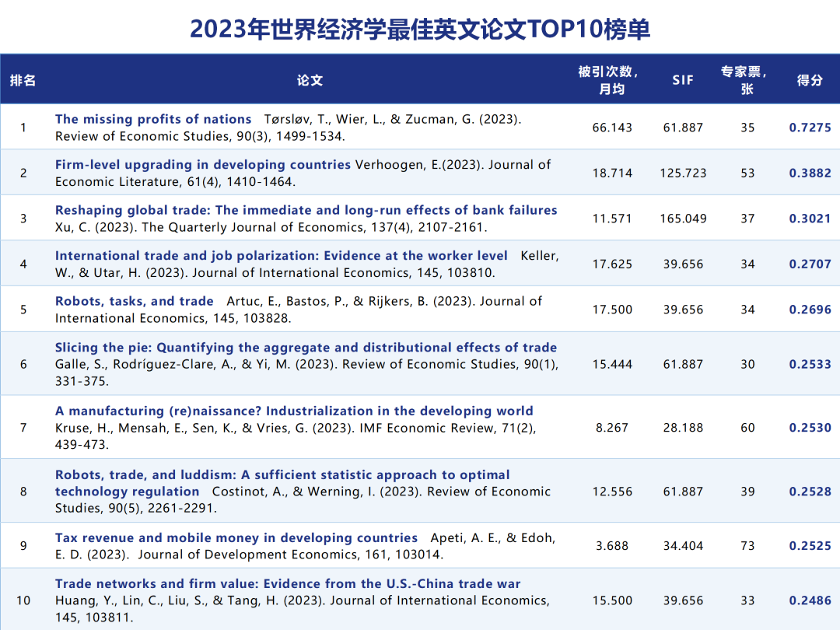
Task: Open 'Slicing the pie' paper title
Action: click(306, 347)
